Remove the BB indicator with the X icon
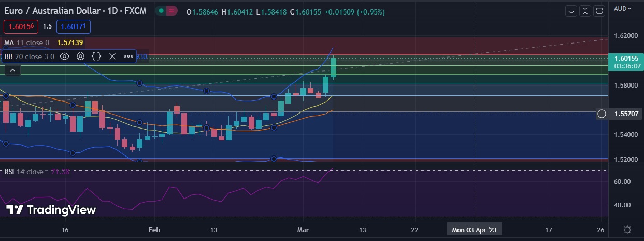Viewport: 644px width, 241px height. pos(112,56)
